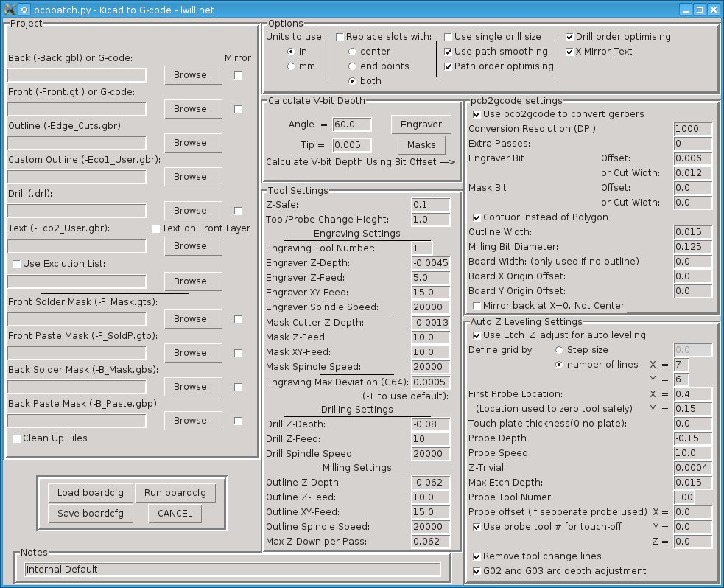Image resolution: width=724 pixels, height=588 pixels.
Task: Enable Use Exclution List checkbox
Action: [x=17, y=264]
